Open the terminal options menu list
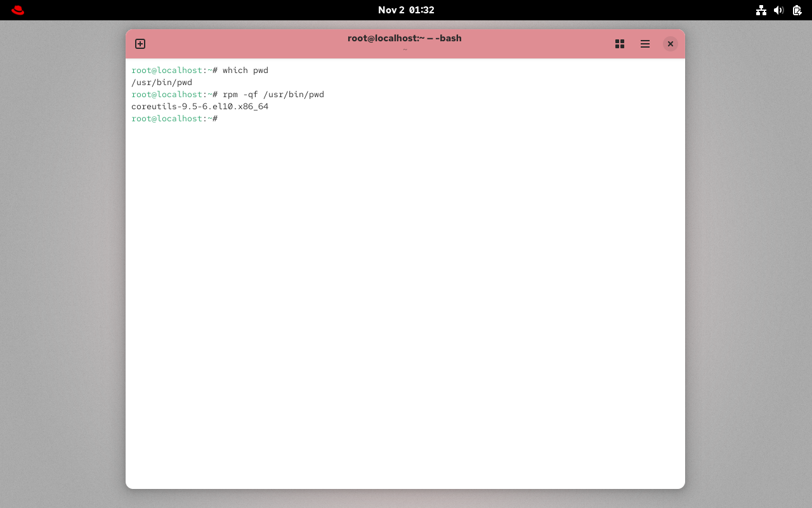This screenshot has height=508, width=812. tap(645, 44)
